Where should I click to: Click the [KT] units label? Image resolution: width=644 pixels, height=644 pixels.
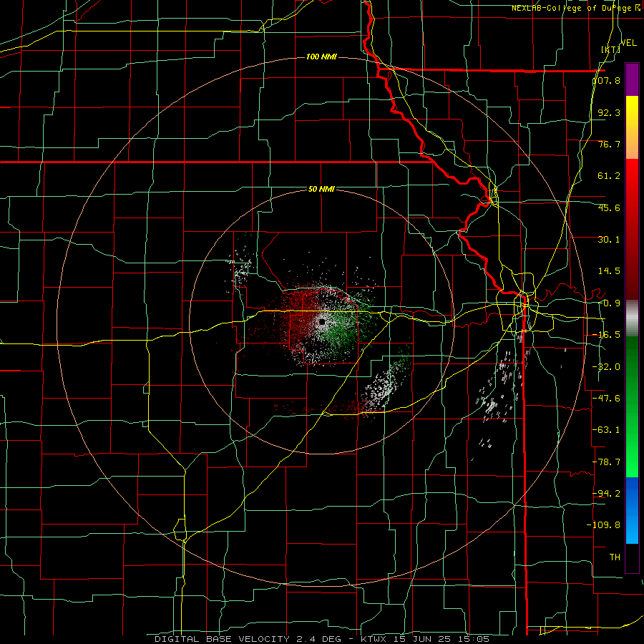(x=610, y=49)
